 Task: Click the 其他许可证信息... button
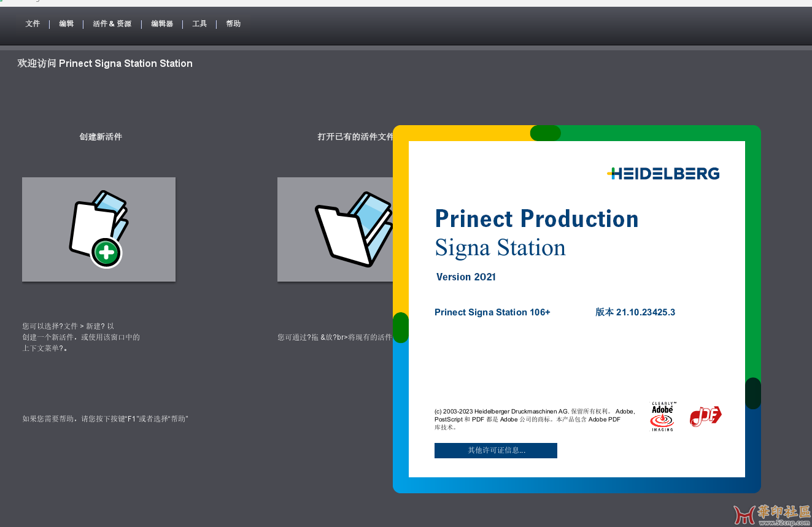tap(496, 450)
